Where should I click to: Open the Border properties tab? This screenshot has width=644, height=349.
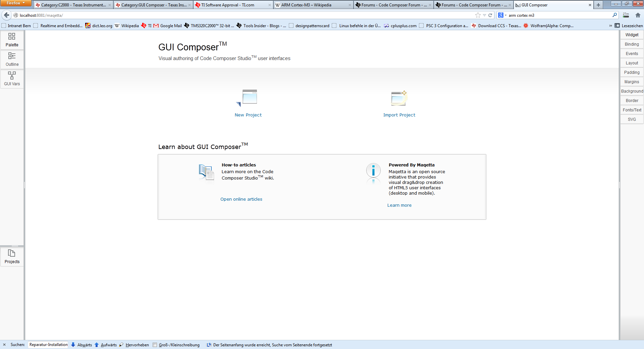(x=632, y=101)
